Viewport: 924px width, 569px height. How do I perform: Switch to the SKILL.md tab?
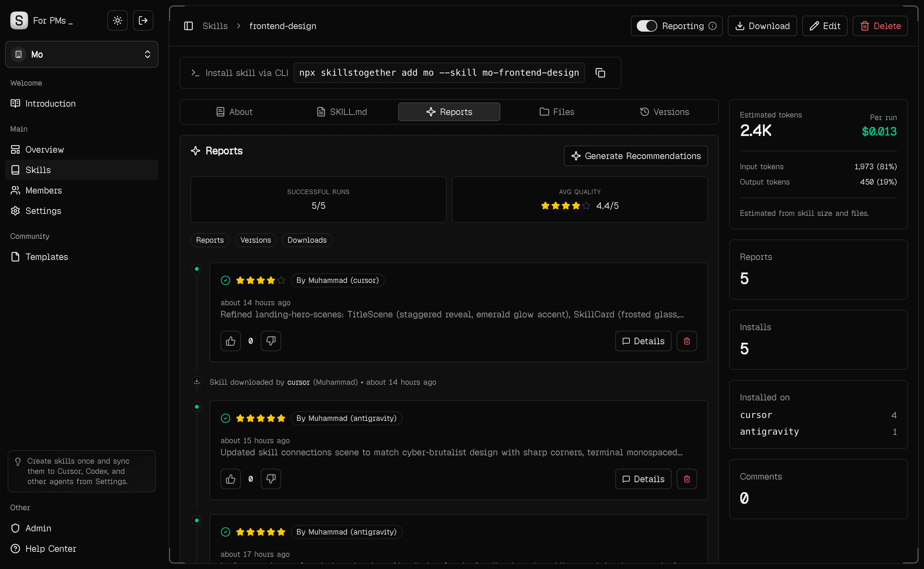[x=341, y=111]
